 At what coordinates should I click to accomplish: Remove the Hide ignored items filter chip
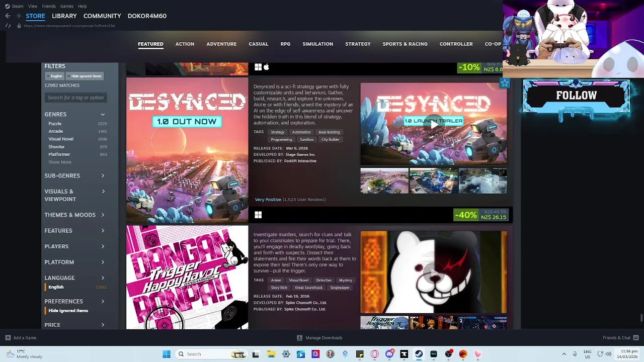pos(85,76)
